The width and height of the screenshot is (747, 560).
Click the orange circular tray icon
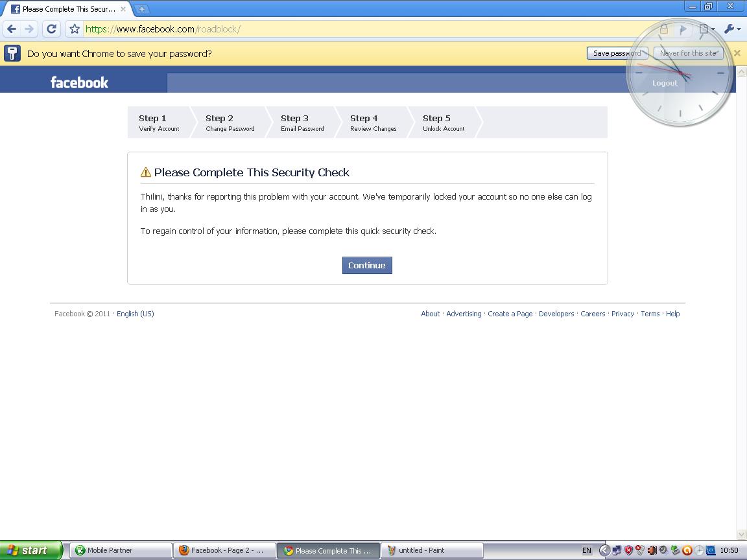point(687,550)
